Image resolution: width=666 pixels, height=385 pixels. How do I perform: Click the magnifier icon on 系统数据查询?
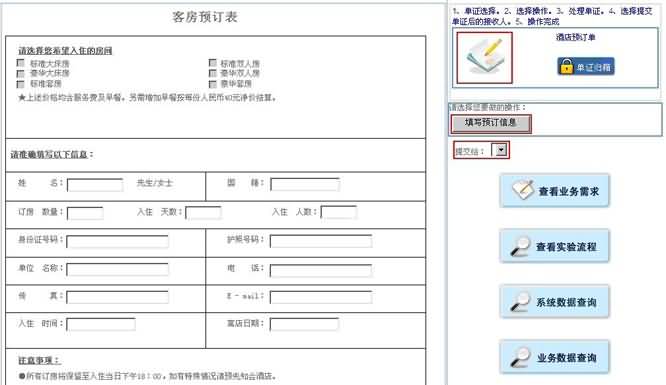[x=520, y=301]
